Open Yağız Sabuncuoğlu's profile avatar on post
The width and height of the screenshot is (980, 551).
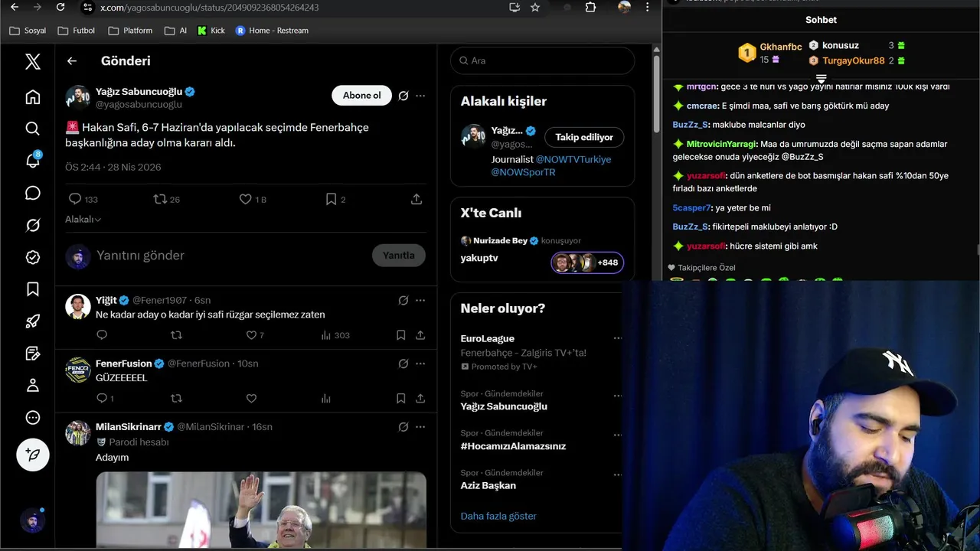78,97
